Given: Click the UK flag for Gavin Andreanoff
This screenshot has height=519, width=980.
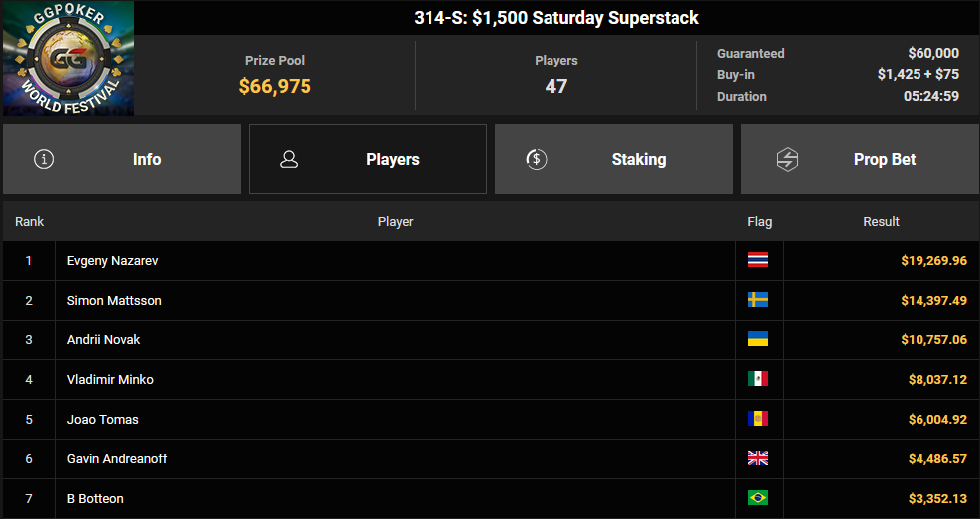Looking at the screenshot, I should point(758,458).
